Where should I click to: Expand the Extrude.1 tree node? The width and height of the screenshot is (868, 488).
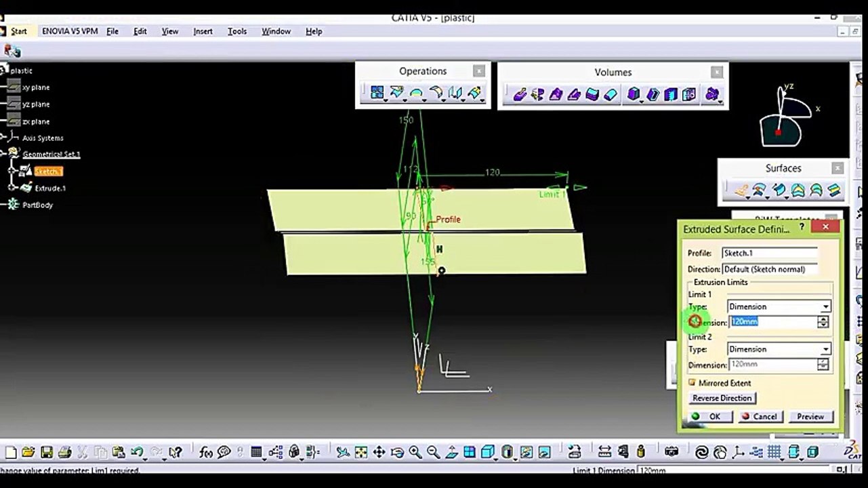[x=11, y=188]
